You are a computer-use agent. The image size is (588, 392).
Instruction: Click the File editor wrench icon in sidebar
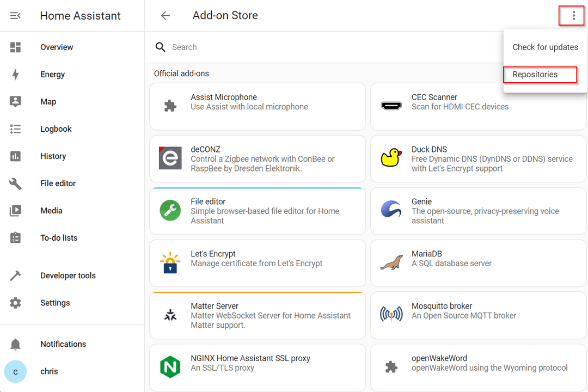[x=15, y=183]
